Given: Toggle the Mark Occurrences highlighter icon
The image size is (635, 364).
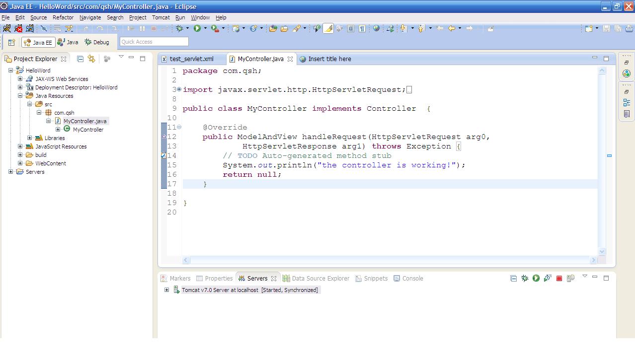Looking at the screenshot, I should tap(328, 28).
